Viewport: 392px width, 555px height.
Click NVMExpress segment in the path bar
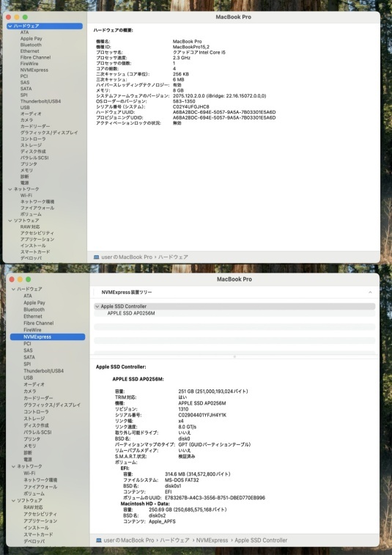[212, 540]
